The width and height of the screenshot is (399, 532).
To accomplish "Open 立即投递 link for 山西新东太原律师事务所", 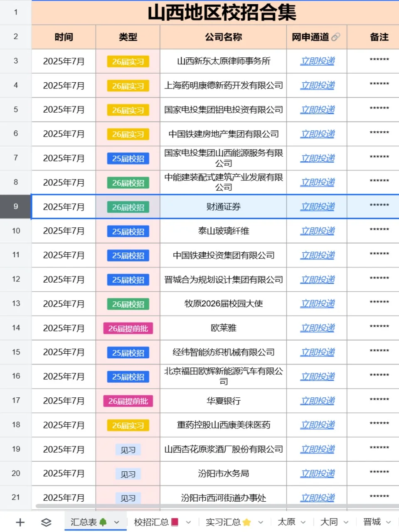I will tap(318, 61).
